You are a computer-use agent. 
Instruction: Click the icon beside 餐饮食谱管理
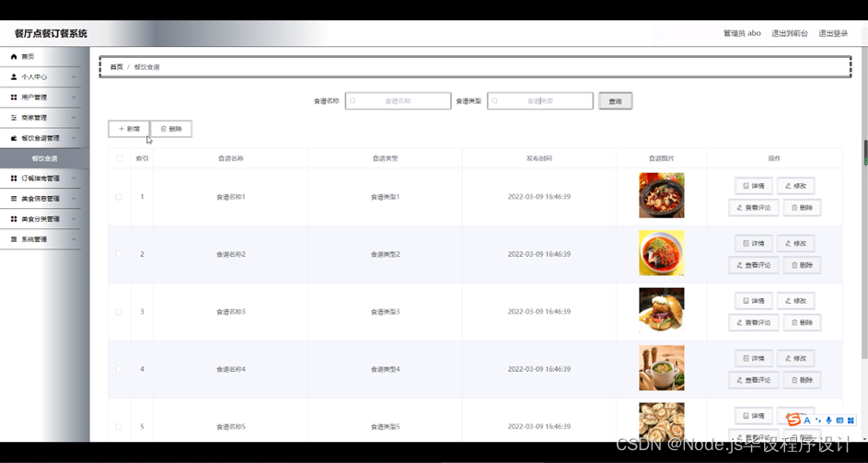pyautogui.click(x=14, y=138)
